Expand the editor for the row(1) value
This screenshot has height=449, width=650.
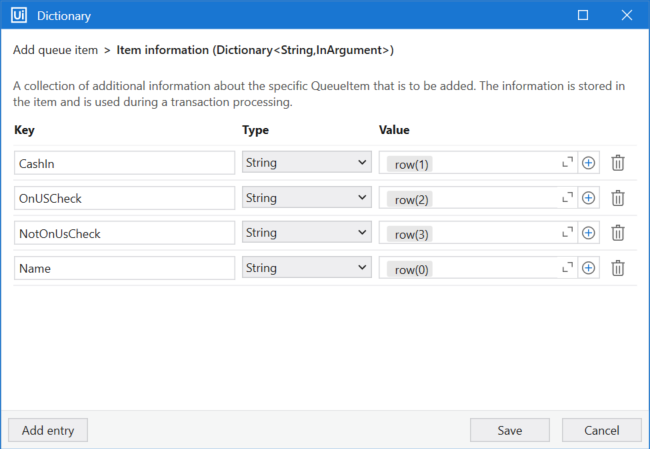click(567, 162)
